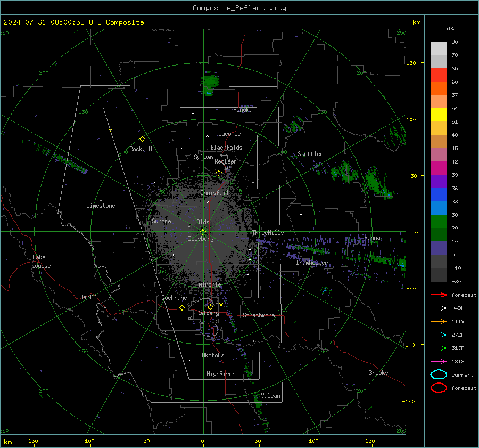Click the yellow diamond marker below Cochrane
The image size is (479, 448).
coord(182,307)
